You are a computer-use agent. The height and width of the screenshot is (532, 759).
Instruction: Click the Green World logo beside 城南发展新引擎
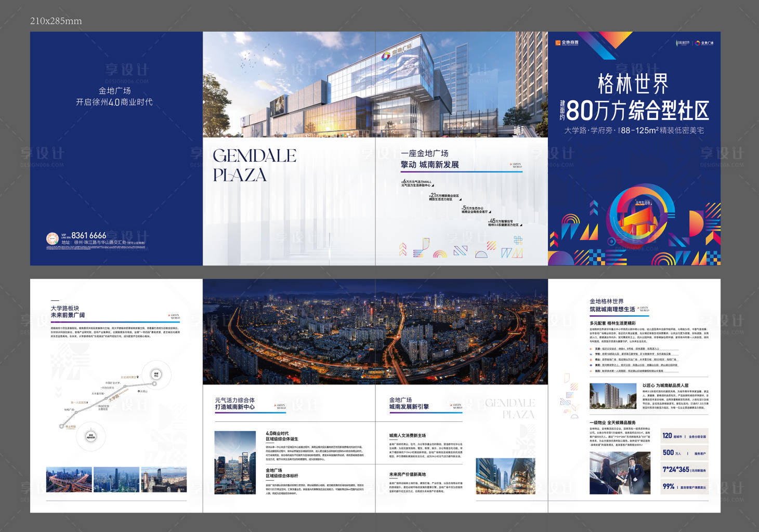pyautogui.click(x=456, y=406)
